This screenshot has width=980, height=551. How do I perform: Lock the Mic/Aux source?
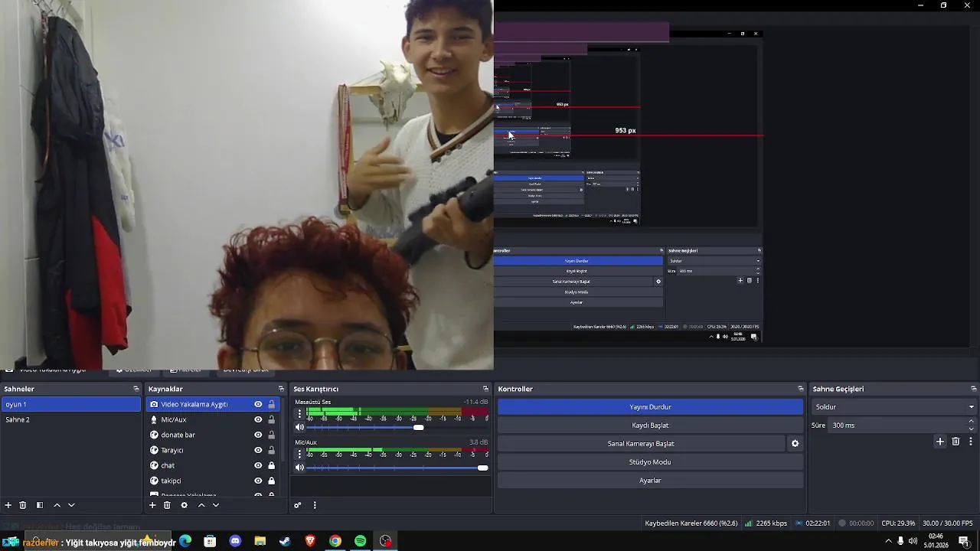(x=271, y=419)
